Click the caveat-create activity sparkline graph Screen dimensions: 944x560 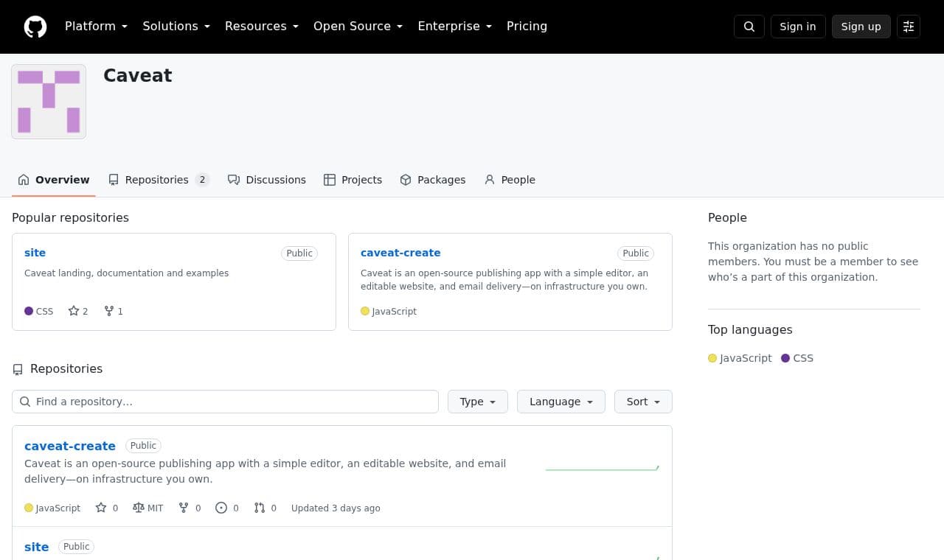603,467
